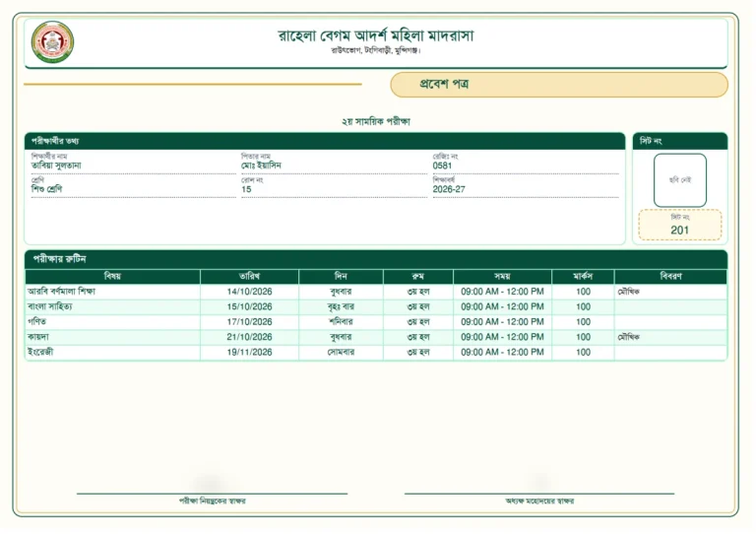
Task: Click the বিষয় column header
Action: coord(113,277)
